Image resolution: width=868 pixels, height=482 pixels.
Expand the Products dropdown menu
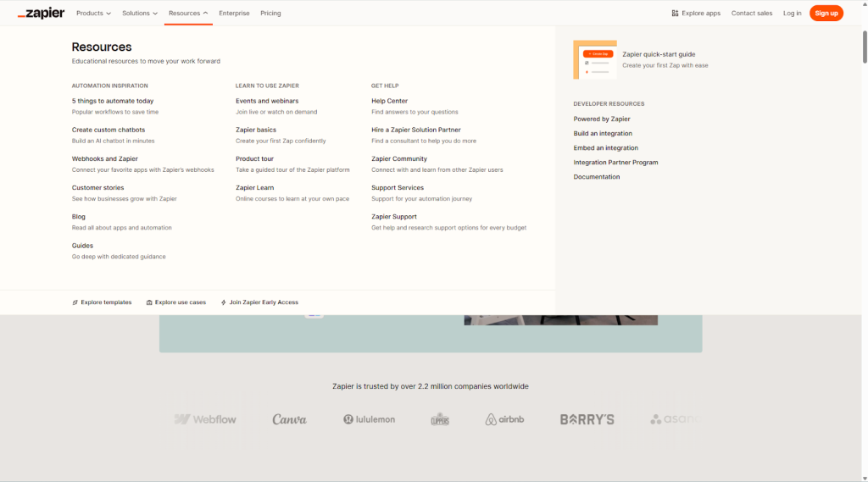click(x=93, y=14)
